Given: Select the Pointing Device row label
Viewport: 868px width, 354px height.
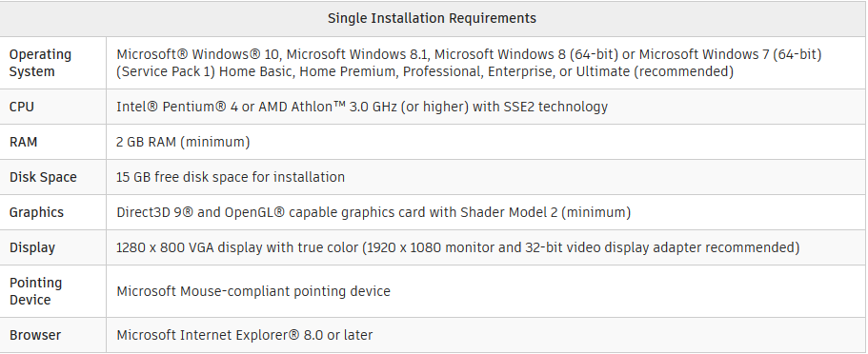Looking at the screenshot, I should click(x=35, y=291).
